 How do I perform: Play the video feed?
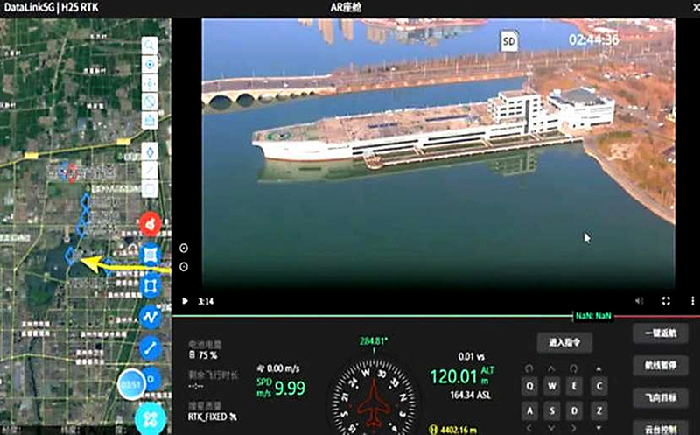185,301
